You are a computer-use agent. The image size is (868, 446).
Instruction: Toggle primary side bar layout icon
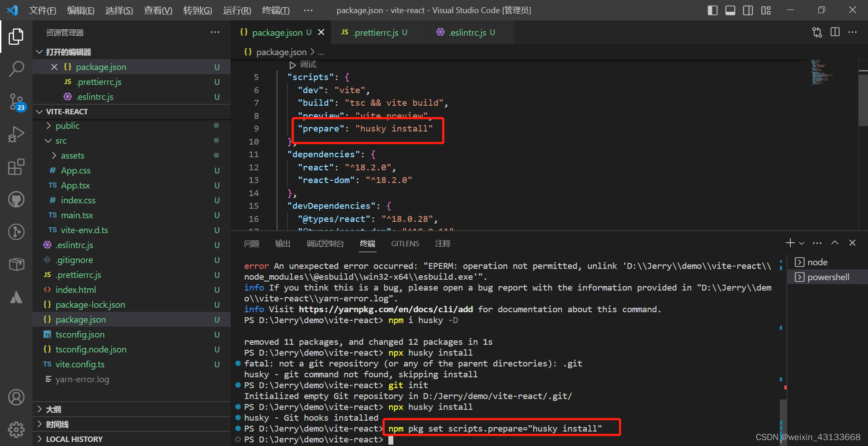coord(712,10)
